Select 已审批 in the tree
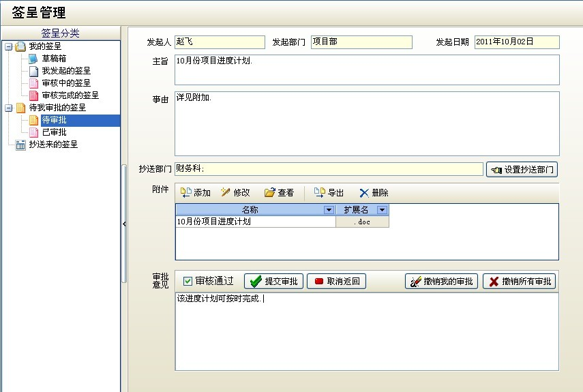 pyautogui.click(x=54, y=132)
